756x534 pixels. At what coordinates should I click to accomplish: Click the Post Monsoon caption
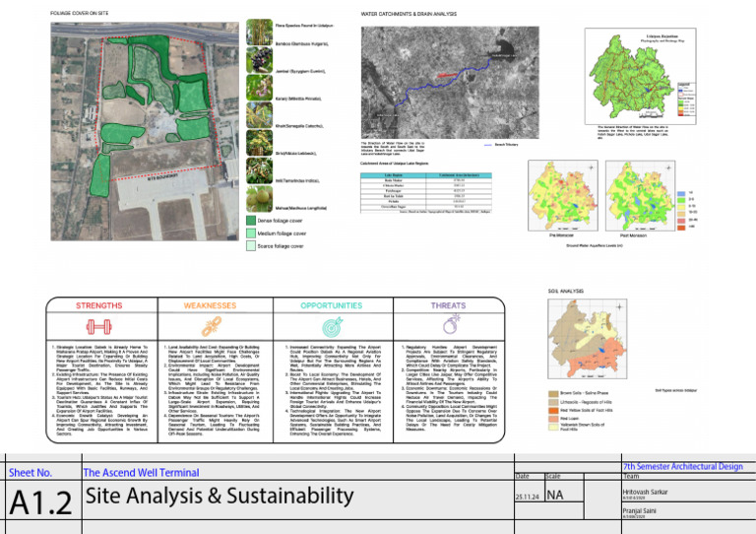point(633,235)
